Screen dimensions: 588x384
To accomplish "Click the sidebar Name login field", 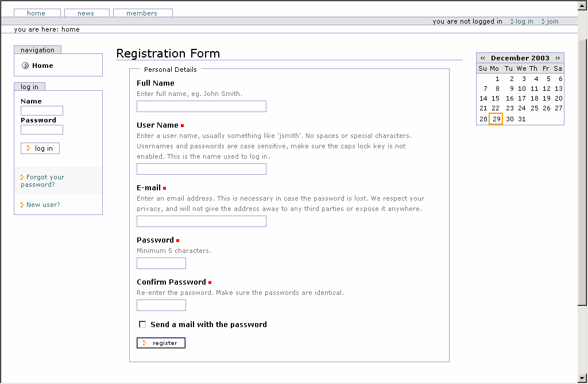I will click(x=41, y=111).
